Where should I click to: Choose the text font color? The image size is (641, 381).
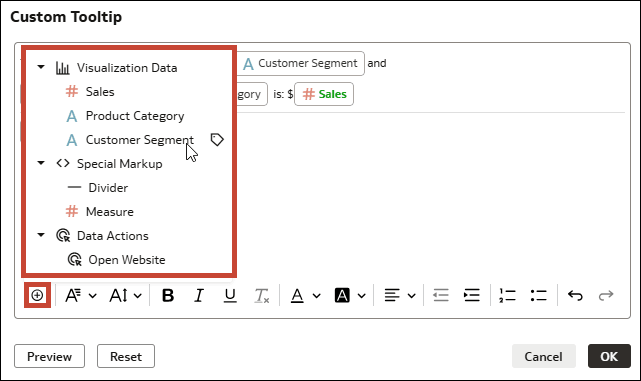pyautogui.click(x=297, y=295)
